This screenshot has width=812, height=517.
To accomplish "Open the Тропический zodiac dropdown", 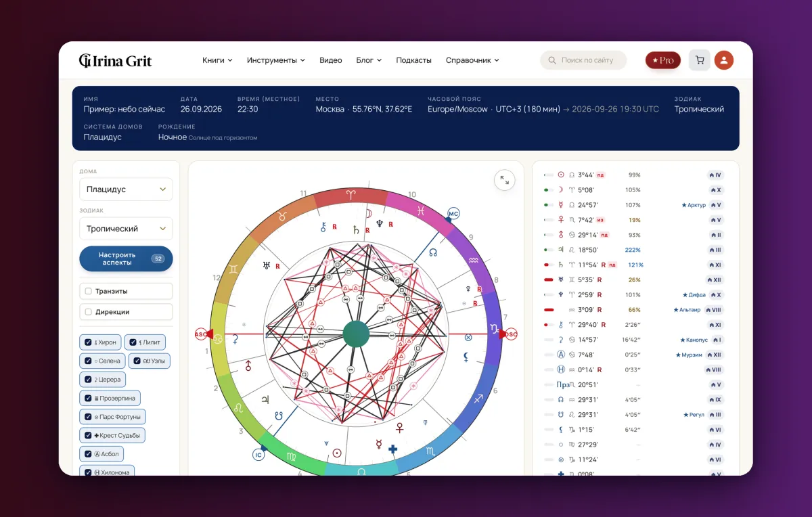I will coord(126,229).
